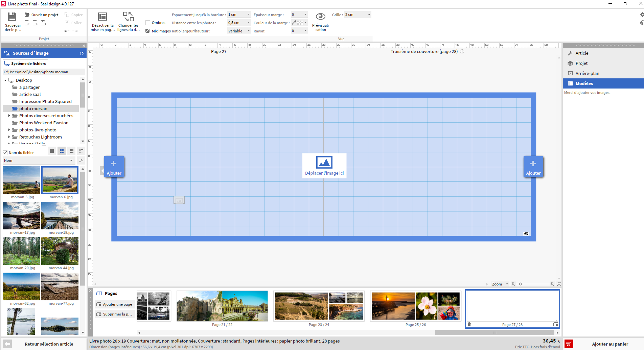Uncheck the Nom du fichier checkbox

coord(5,153)
